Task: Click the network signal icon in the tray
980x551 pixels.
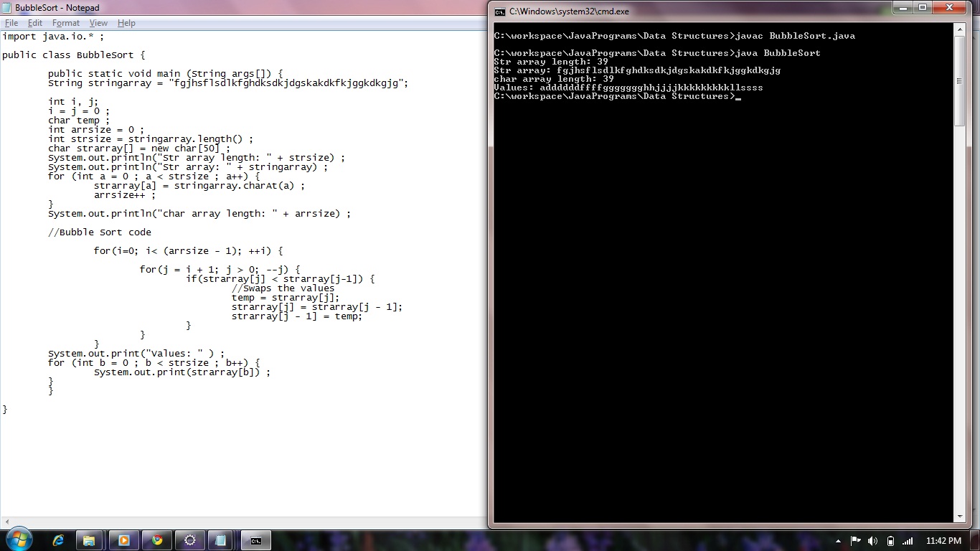Action: 908,541
